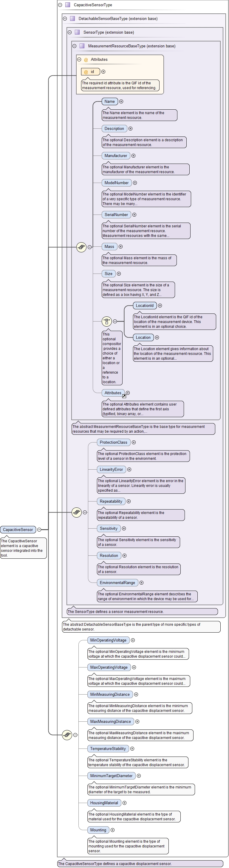This screenshot has height=868, width=229.
Task: Click the @ icon beside Attributes
Action: (x=86, y=60)
